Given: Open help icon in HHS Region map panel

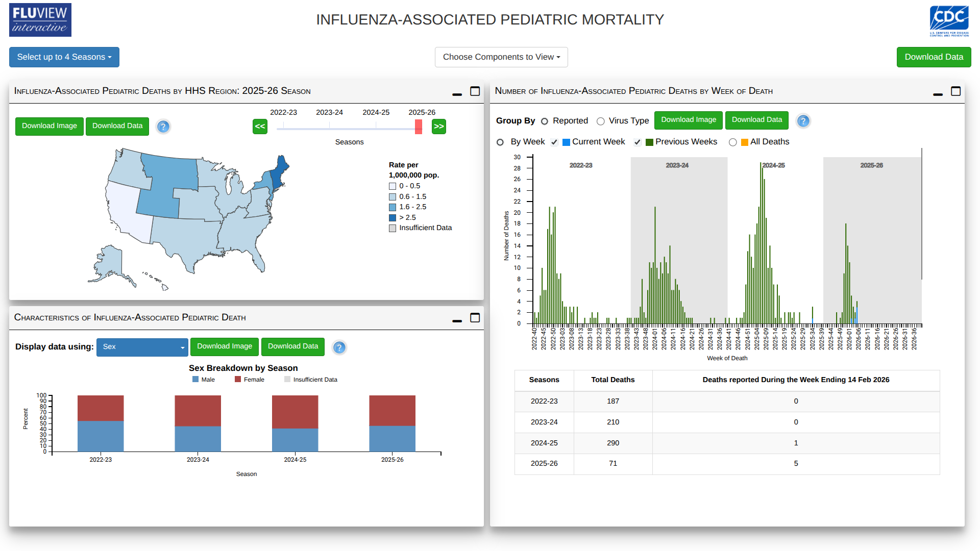Looking at the screenshot, I should click(163, 127).
